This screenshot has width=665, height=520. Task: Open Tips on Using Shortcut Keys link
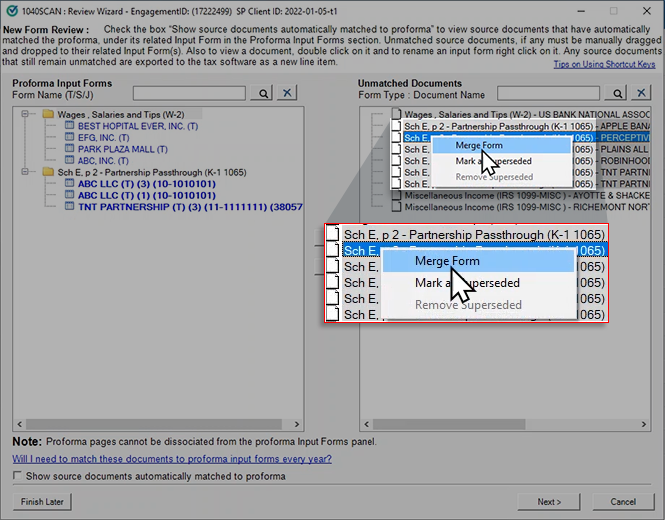pos(604,65)
